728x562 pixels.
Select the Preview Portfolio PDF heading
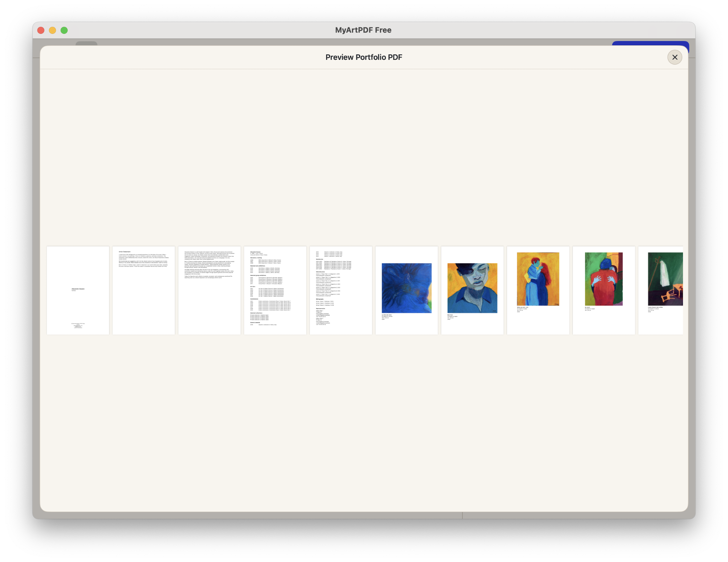tap(364, 57)
